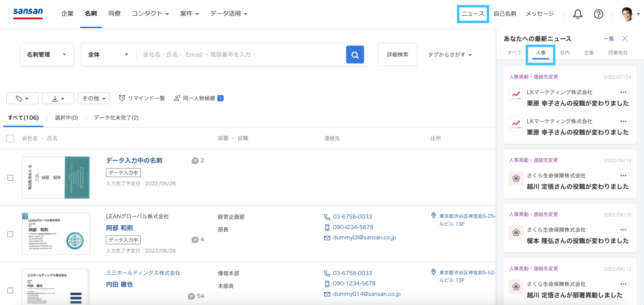644x305 pixels.
Task: Switch to the 同業他社 news tab
Action: click(x=618, y=53)
